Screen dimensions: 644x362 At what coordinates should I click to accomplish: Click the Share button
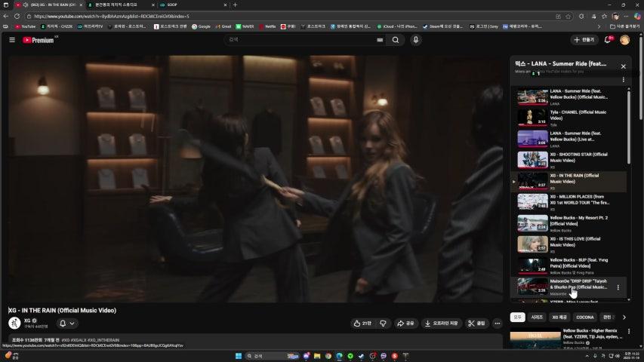[x=406, y=323]
